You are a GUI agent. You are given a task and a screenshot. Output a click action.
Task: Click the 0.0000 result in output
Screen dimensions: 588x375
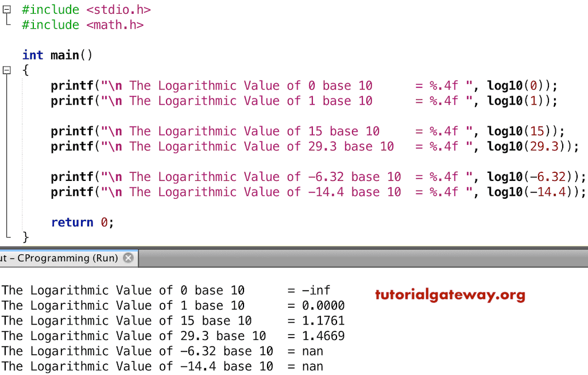click(x=323, y=306)
